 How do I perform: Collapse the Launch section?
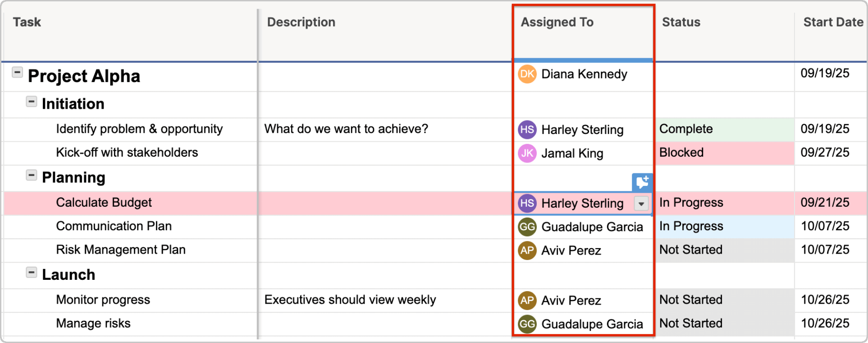click(x=31, y=272)
